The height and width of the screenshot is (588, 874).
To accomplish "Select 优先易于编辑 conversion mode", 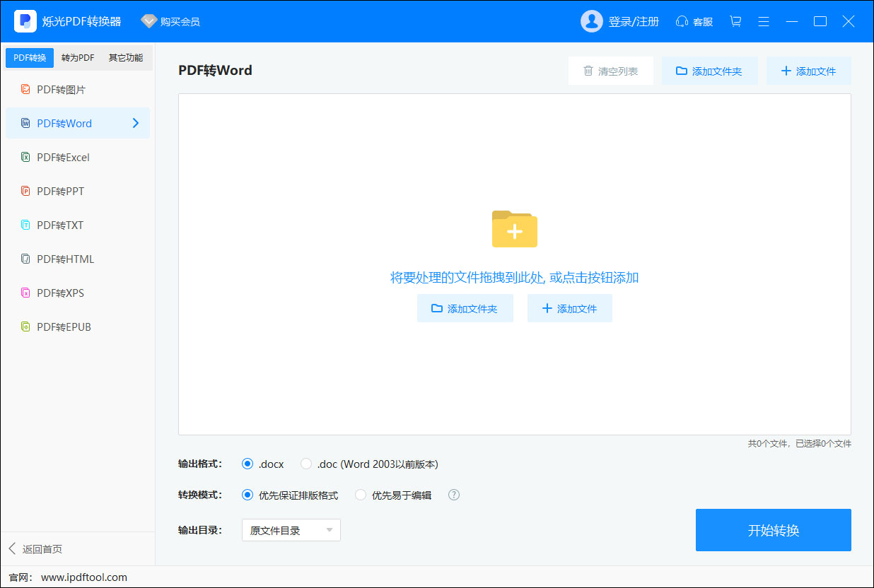I will (x=361, y=495).
